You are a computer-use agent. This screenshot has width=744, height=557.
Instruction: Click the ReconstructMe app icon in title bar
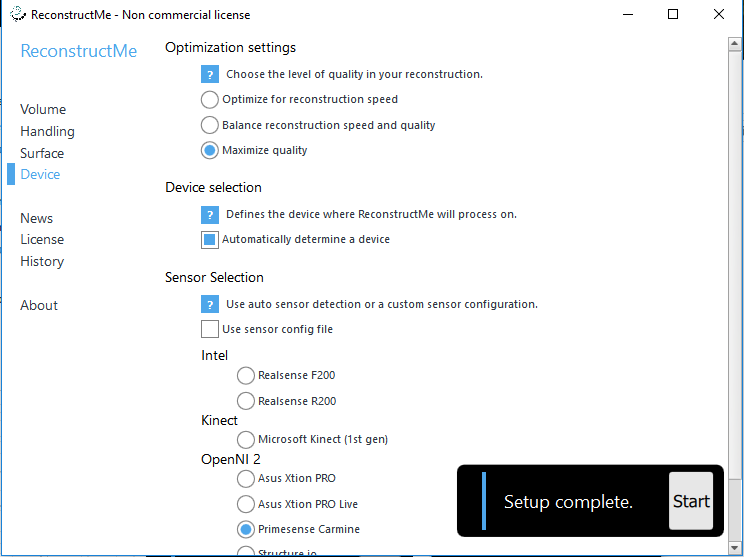click(x=18, y=14)
